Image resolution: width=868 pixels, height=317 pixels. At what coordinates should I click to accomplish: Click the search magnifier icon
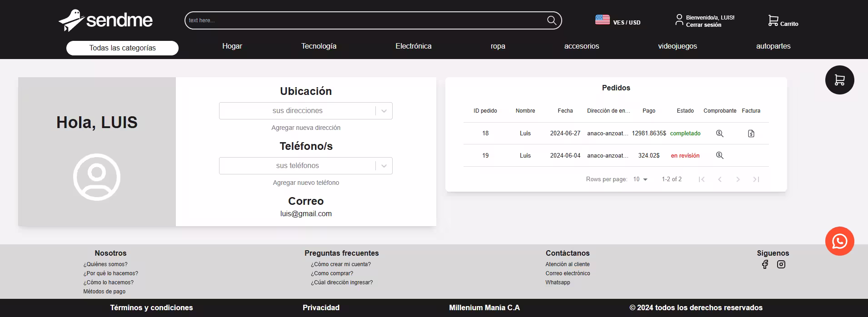click(551, 20)
